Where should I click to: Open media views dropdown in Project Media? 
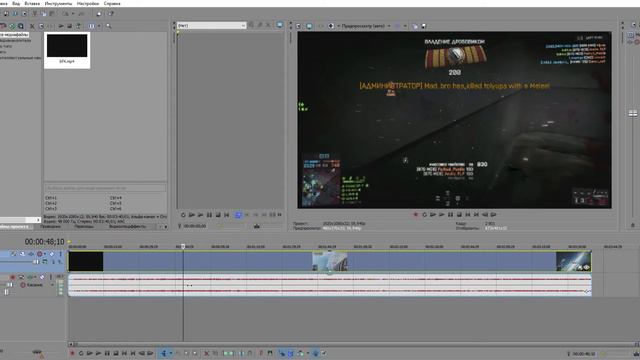98,26
